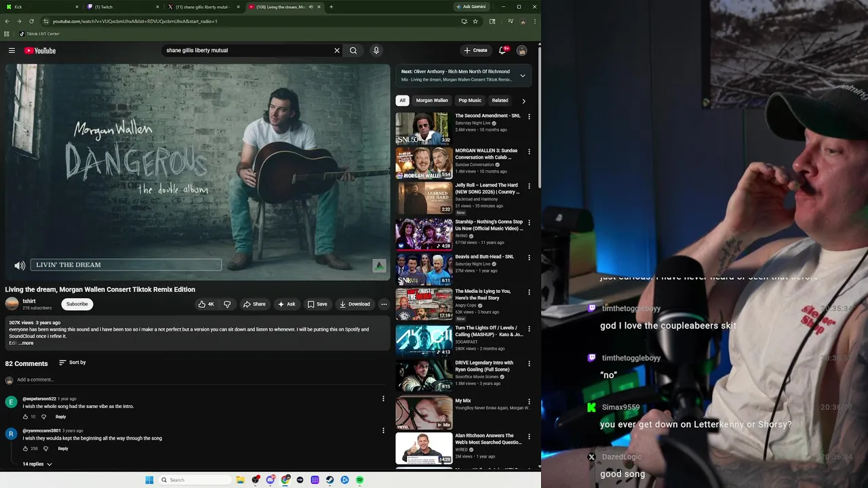Reload the page
Screen dimensions: 868x488
(31, 21)
